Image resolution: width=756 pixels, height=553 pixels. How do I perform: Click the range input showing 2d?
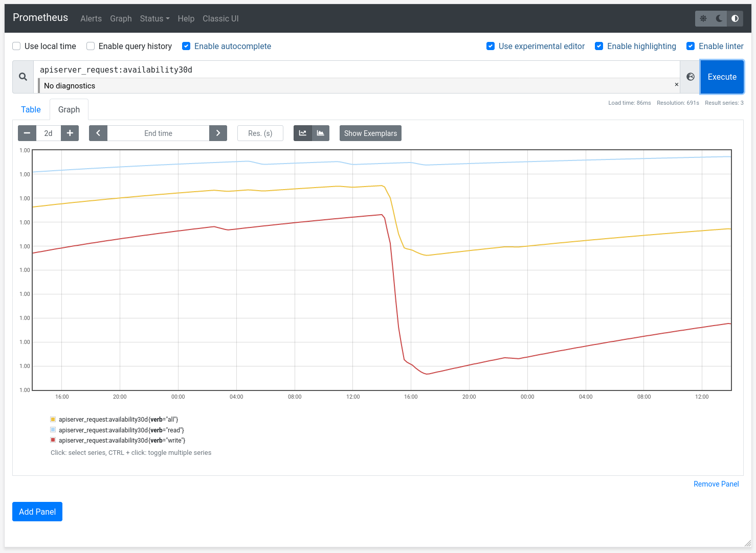(49, 133)
